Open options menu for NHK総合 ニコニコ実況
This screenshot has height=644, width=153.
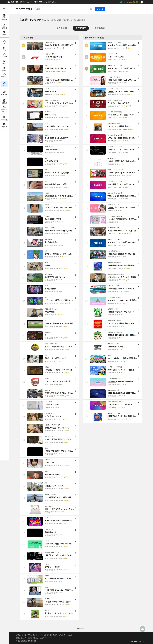(x=138, y=43)
